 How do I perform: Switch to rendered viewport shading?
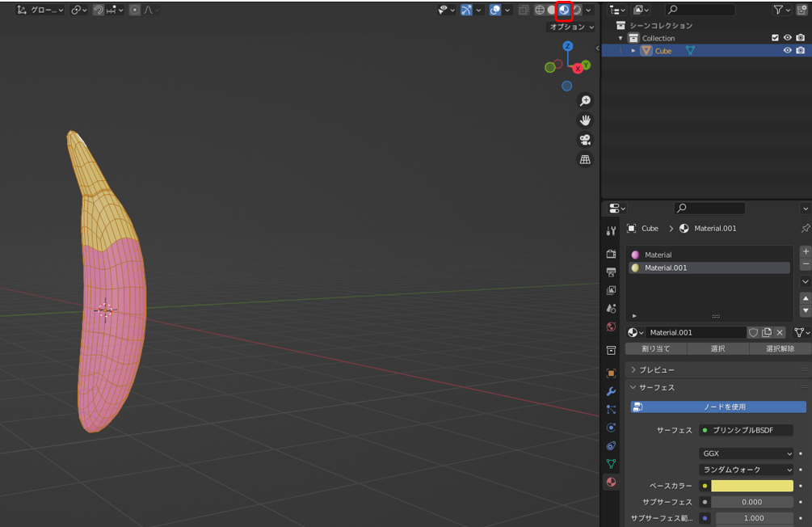click(576, 10)
